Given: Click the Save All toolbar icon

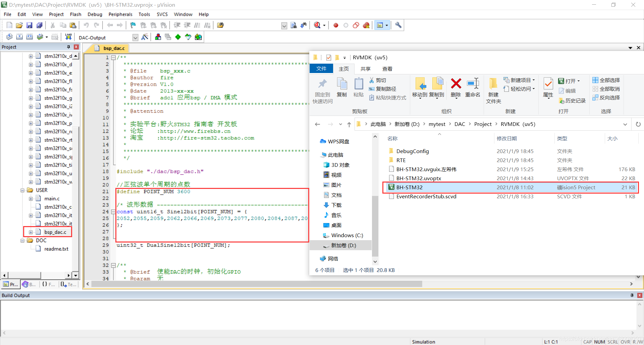Looking at the screenshot, I should point(40,25).
